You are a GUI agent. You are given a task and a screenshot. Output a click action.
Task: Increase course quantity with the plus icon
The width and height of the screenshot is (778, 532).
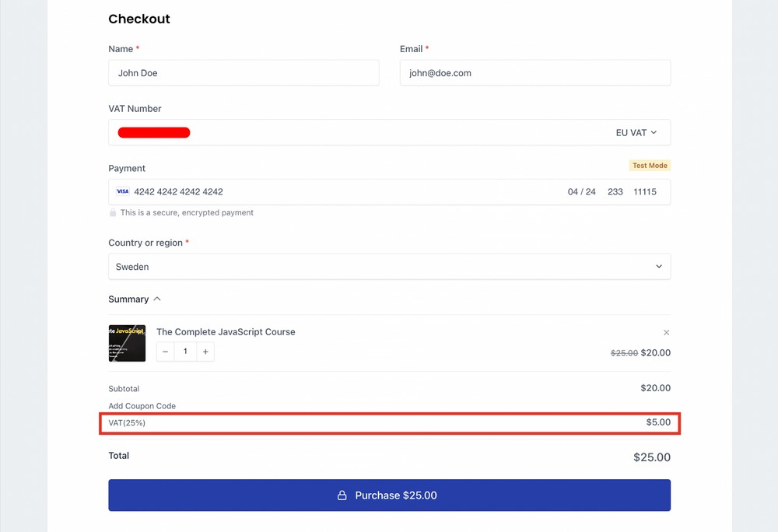(205, 351)
